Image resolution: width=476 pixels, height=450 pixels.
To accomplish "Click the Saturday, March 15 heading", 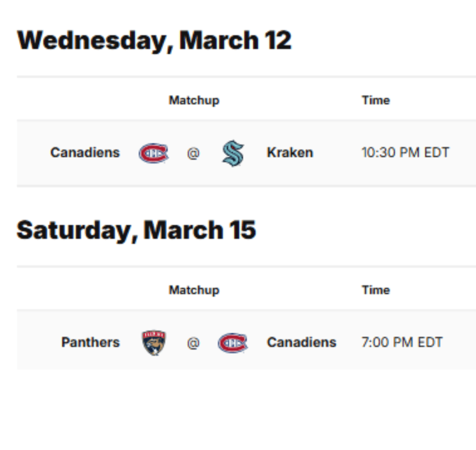I will click(x=136, y=231).
